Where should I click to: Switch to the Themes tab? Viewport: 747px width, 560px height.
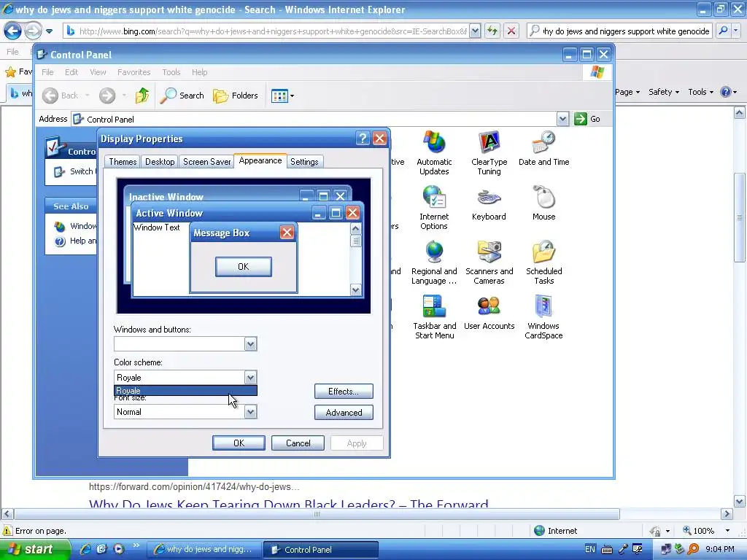[123, 162]
